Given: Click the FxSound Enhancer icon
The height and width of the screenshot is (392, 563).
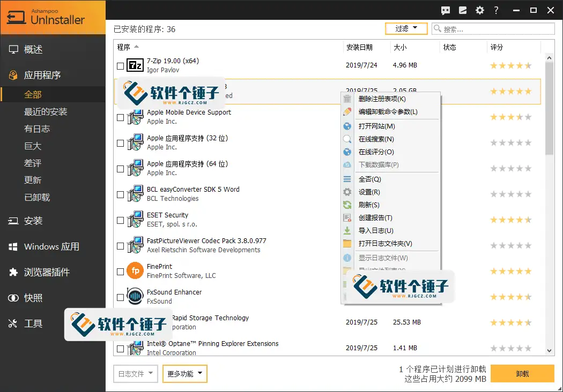Looking at the screenshot, I should 135,297.
